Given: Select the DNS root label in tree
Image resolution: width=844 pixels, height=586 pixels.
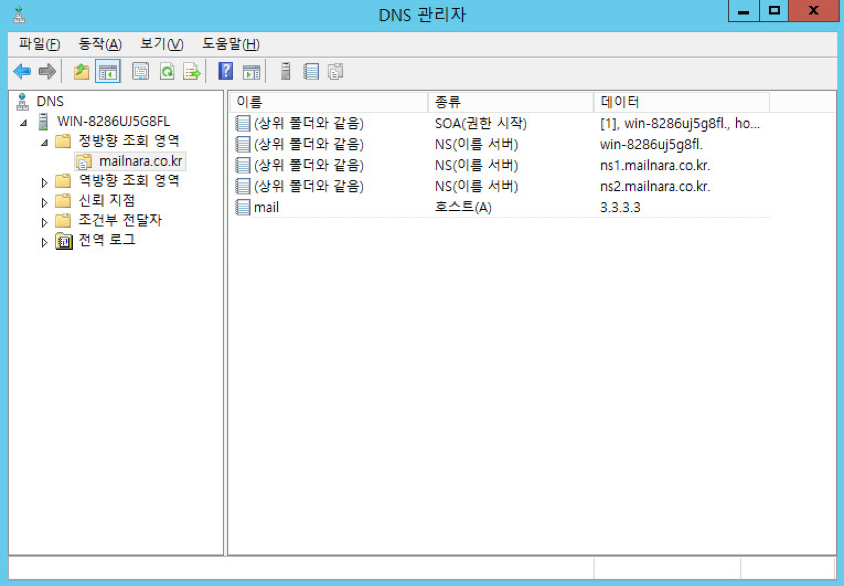Looking at the screenshot, I should pos(50,102).
